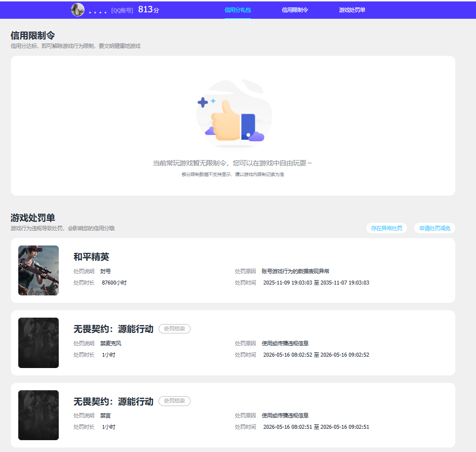The image size is (476, 452).
Task: Click the 信用限制令 section heading
Action: pyautogui.click(x=33, y=36)
